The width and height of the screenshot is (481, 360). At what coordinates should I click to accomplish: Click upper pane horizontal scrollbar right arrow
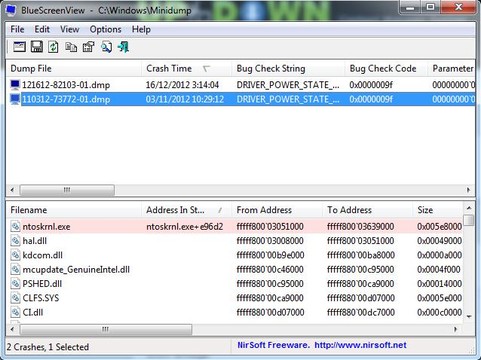[468, 190]
